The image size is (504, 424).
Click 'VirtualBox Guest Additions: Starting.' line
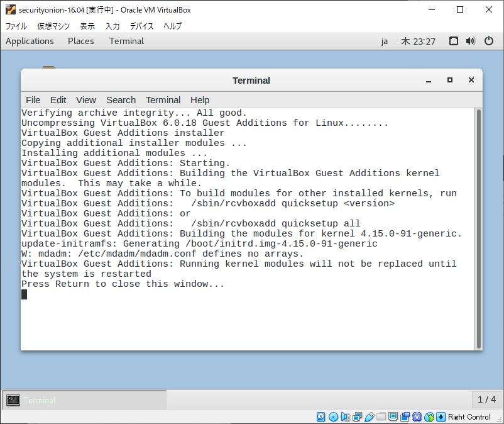pos(126,163)
